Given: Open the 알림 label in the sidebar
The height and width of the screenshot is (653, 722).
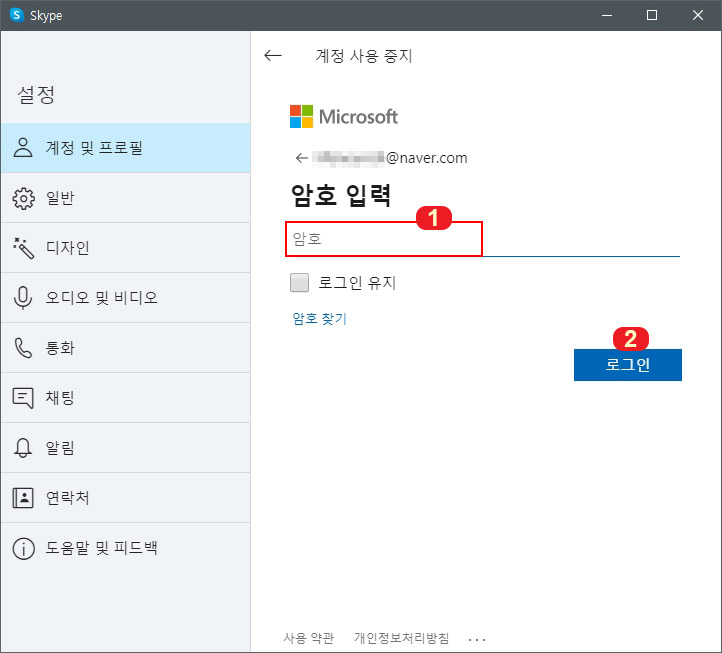Looking at the screenshot, I should click(x=60, y=448).
